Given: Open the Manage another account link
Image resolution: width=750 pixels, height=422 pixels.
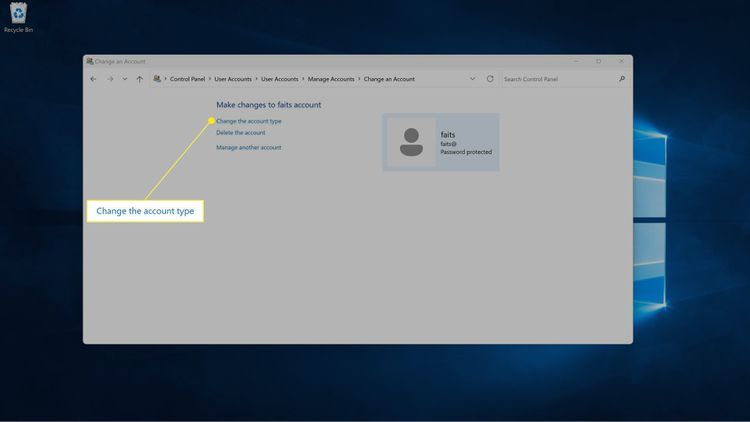Looking at the screenshot, I should (248, 148).
